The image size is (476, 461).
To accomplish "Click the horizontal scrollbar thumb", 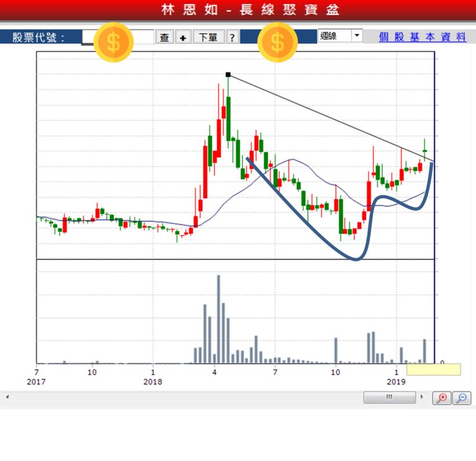I will [x=390, y=397].
